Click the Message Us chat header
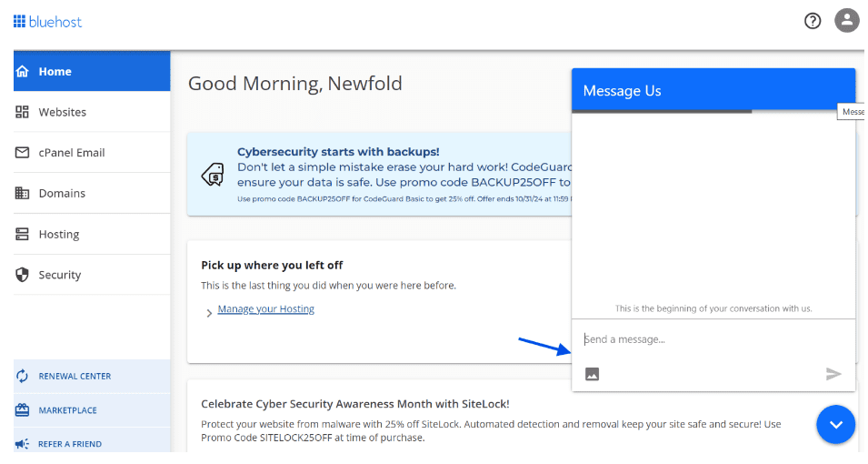Viewport: 868px width, 464px height. [x=713, y=90]
